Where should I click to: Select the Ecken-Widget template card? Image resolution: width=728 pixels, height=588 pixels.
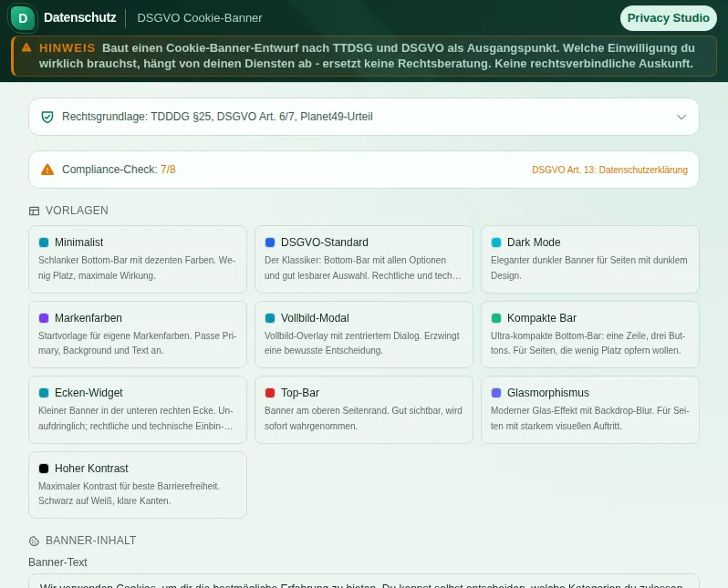coord(138,410)
